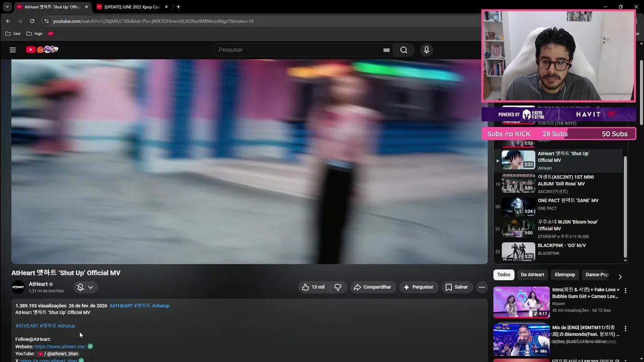Open options menu for Mix de SMTM11 video
Screen dimensions: 644x362
pyautogui.click(x=625, y=328)
